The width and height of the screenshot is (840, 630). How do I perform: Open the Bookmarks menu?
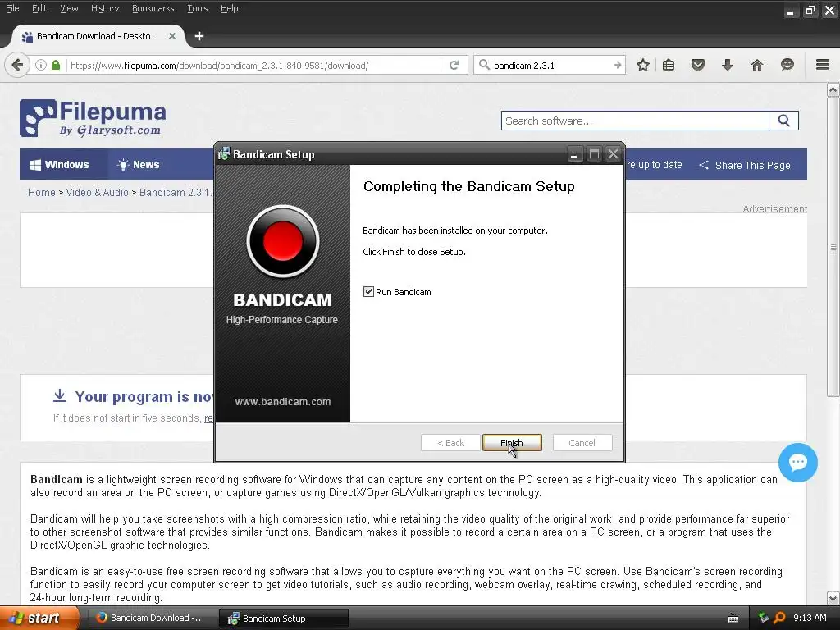pyautogui.click(x=153, y=8)
